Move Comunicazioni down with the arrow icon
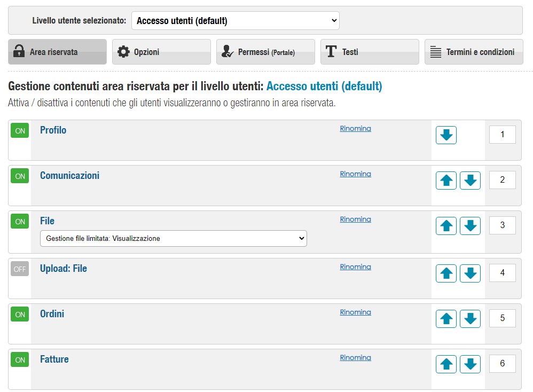Image resolution: width=533 pixels, height=392 pixels. (x=470, y=180)
